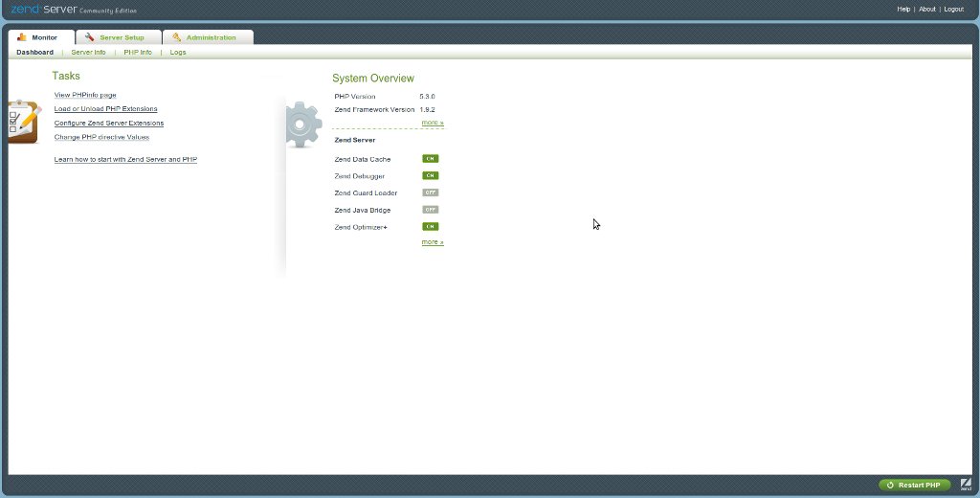Select the Dashboard submenu item
Viewport: 980px width, 498px height.
click(x=35, y=53)
